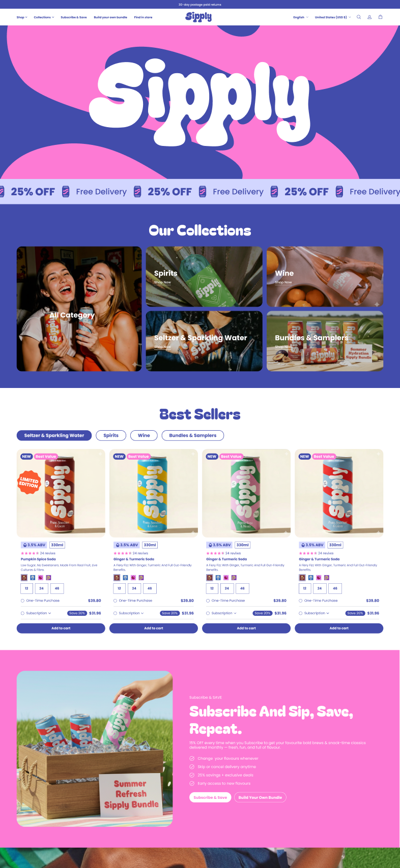Expand the Shop menu dropdown
This screenshot has width=400, height=868.
click(x=22, y=17)
